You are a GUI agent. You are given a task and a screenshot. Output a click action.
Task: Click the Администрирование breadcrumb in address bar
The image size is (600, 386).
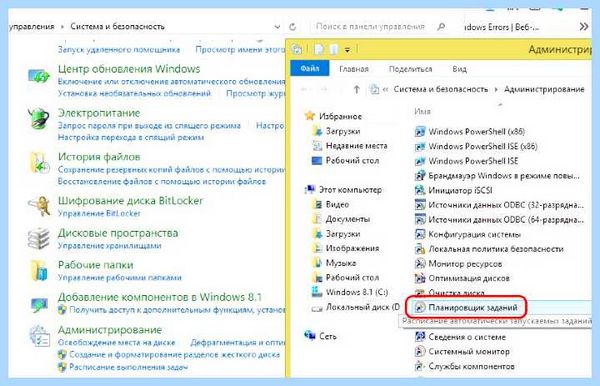(544, 90)
